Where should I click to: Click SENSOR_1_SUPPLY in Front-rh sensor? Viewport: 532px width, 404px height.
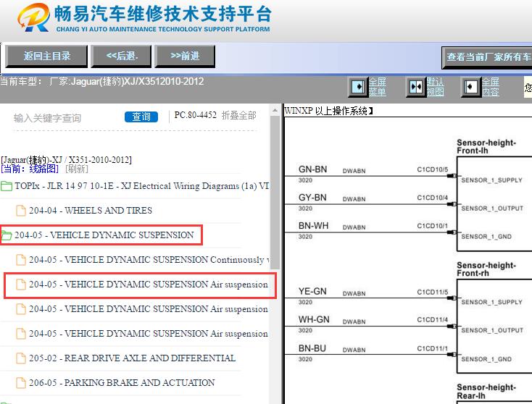[491, 302]
